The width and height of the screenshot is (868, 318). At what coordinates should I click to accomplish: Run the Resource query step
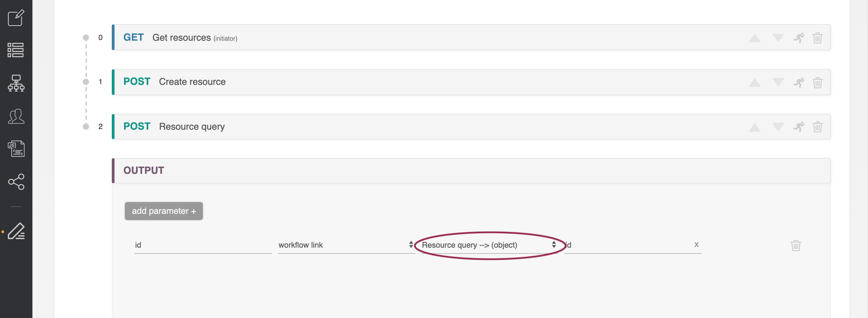click(799, 127)
